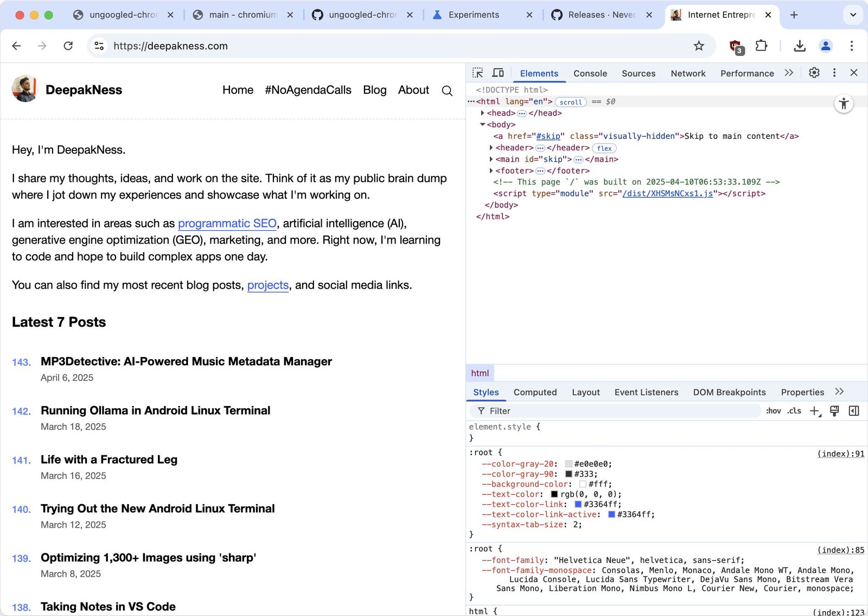This screenshot has width=868, height=616.
Task: Open DevTools settings gear
Action: click(x=814, y=72)
